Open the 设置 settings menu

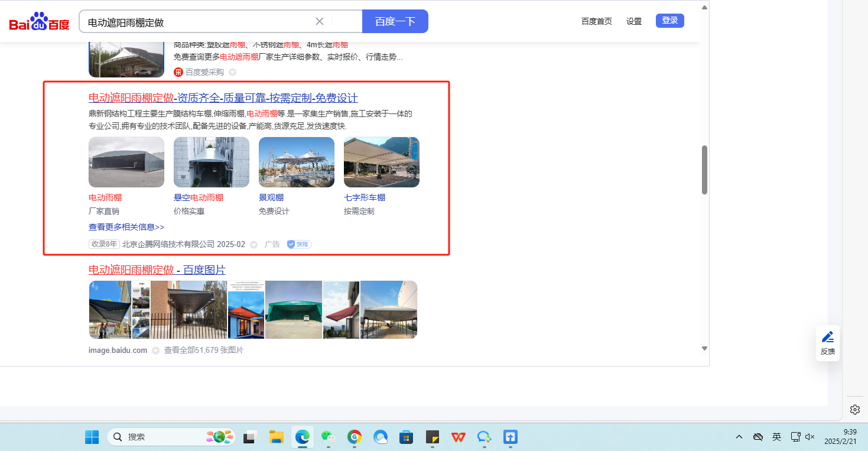[634, 21]
